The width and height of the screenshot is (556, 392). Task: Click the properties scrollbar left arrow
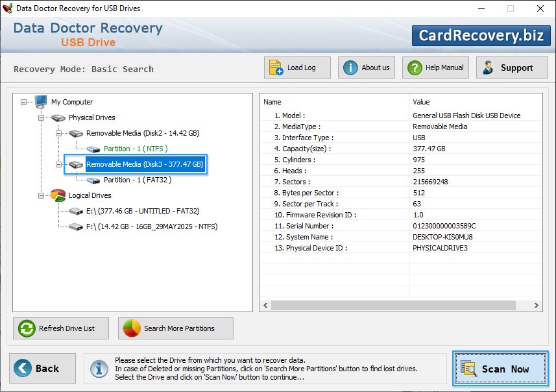coord(265,305)
